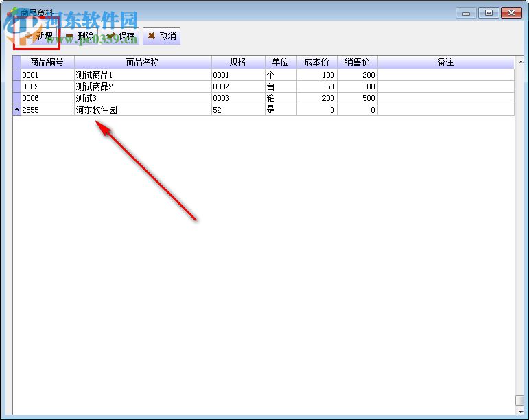This screenshot has width=529, height=420.
Task: Click the minus icon on 删除
Action: pyautogui.click(x=69, y=36)
